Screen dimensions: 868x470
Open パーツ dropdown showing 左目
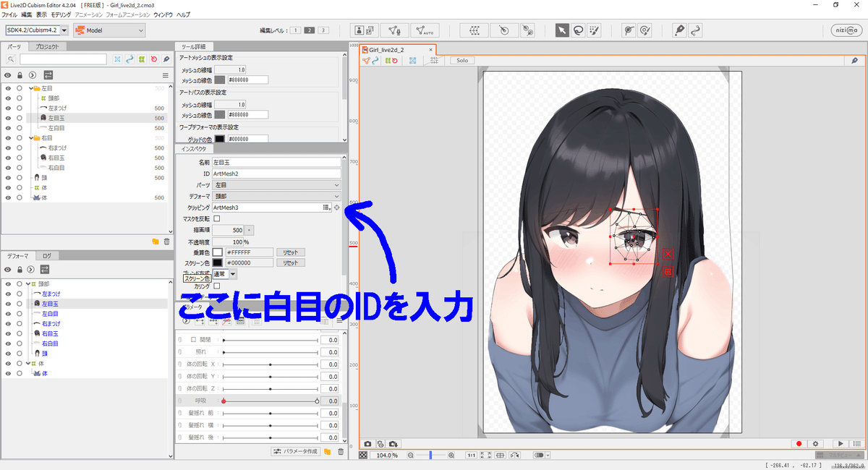pyautogui.click(x=276, y=185)
